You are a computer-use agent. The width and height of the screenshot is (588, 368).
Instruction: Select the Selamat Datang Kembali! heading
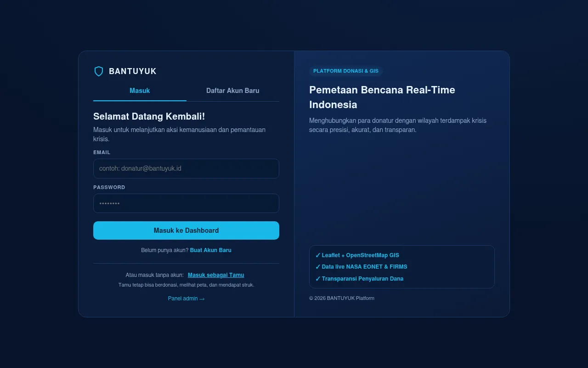click(149, 116)
